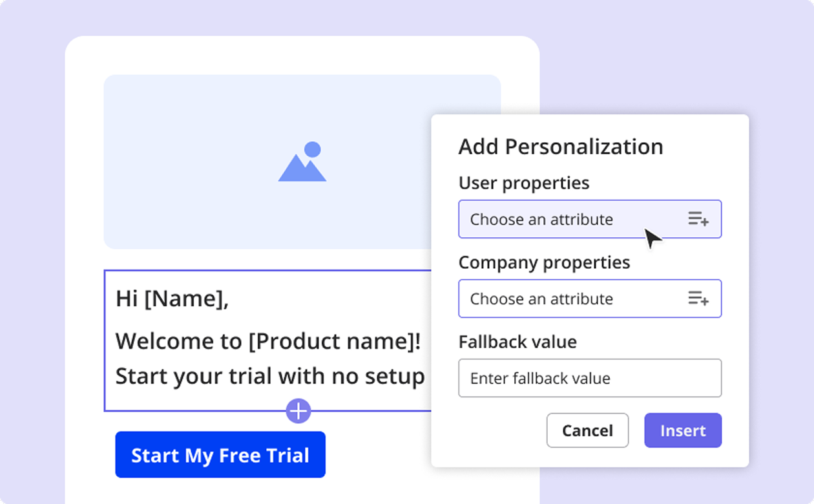
Task: Click User properties list-add icon
Action: [698, 219]
